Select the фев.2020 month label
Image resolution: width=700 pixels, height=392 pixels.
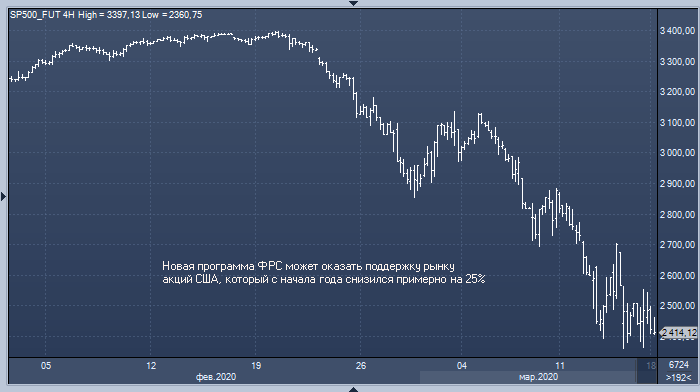coord(216,377)
